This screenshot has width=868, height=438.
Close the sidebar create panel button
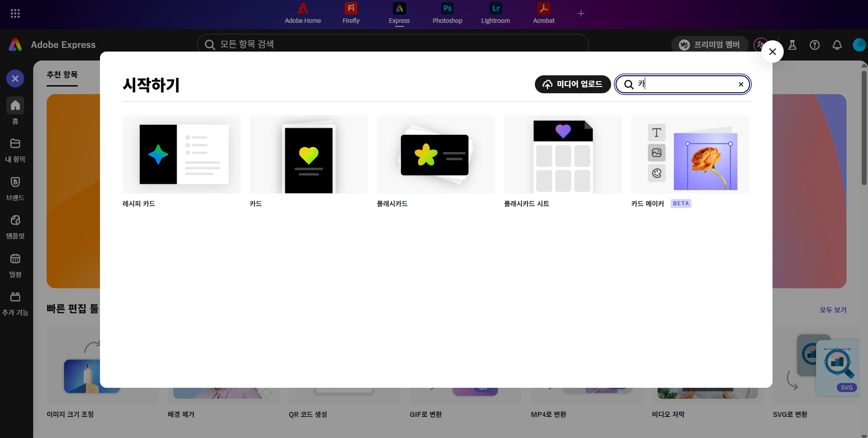15,78
